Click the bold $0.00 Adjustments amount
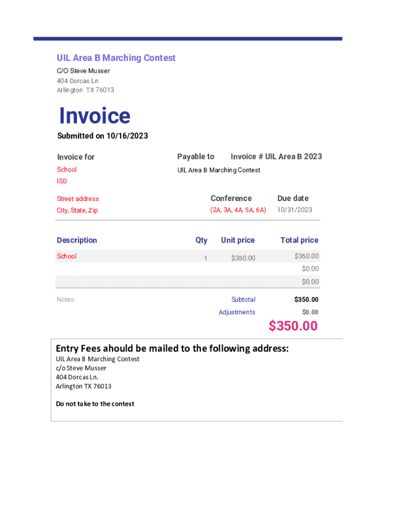Viewport: 400px width, 532px height. point(310,312)
